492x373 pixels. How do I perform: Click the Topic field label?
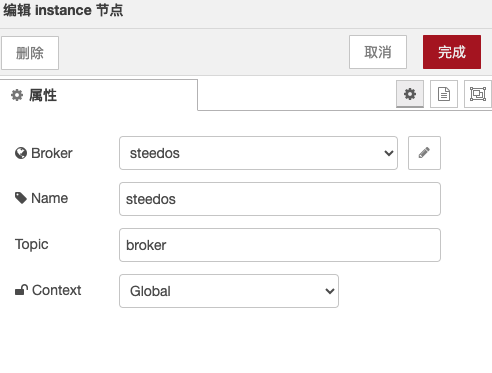tap(32, 244)
